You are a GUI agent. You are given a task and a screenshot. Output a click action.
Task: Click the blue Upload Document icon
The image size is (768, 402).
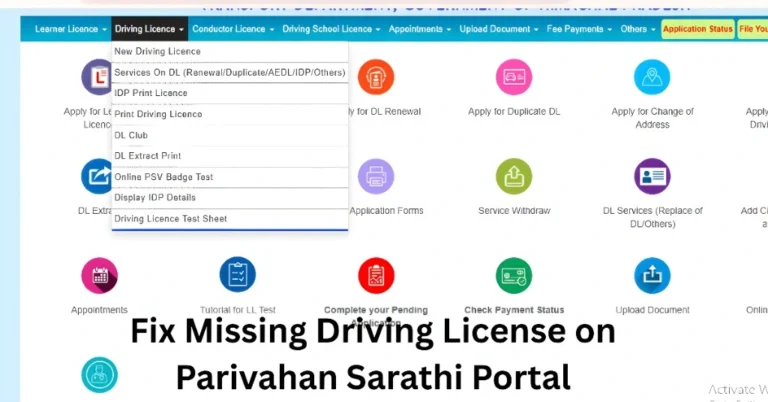point(652,276)
